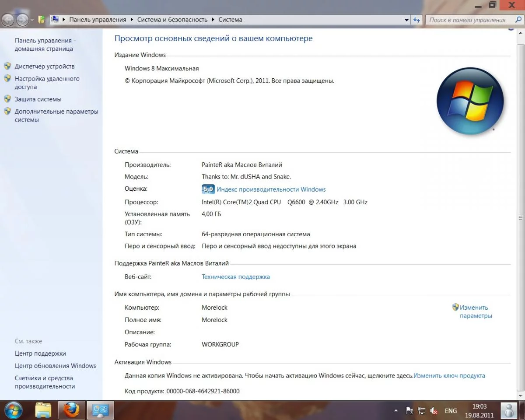Open Windows Explorer from the taskbar

(x=43, y=410)
